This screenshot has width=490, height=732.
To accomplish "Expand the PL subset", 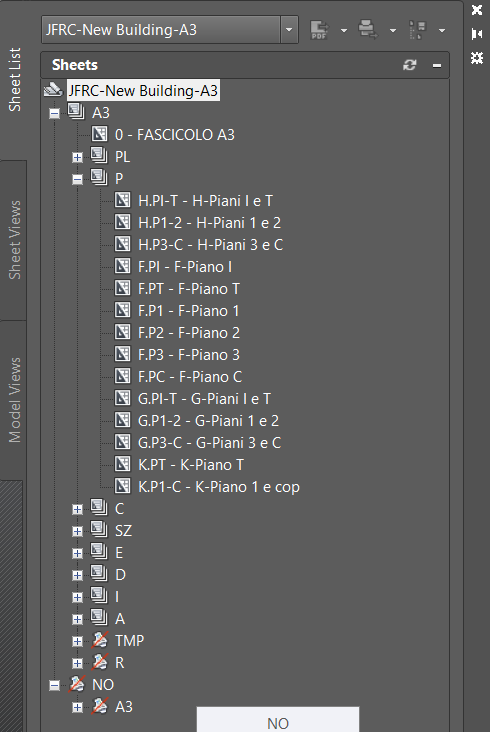I will (x=77, y=157).
